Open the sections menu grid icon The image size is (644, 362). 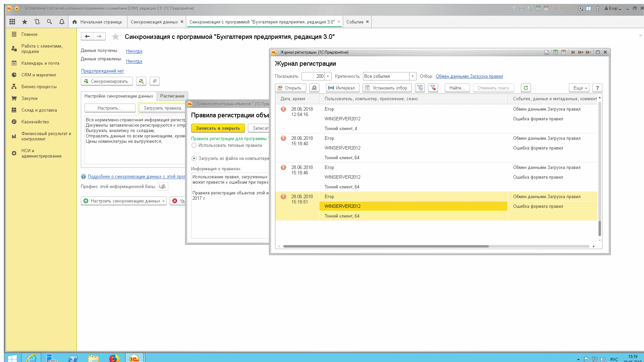tap(12, 22)
